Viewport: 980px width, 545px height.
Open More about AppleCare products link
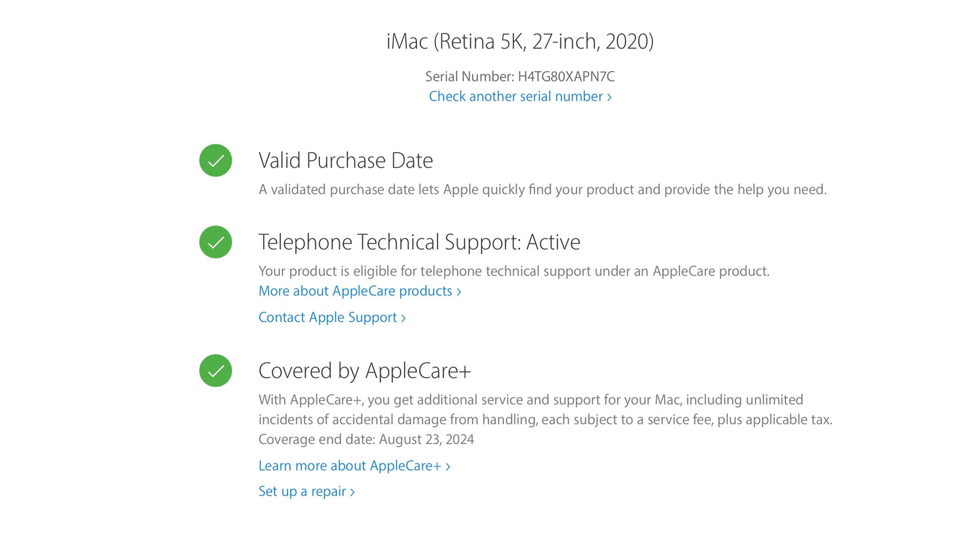click(355, 291)
